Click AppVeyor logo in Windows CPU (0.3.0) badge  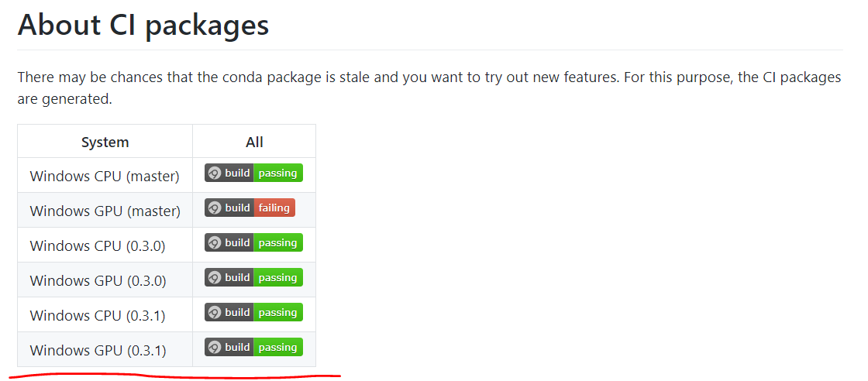[215, 242]
